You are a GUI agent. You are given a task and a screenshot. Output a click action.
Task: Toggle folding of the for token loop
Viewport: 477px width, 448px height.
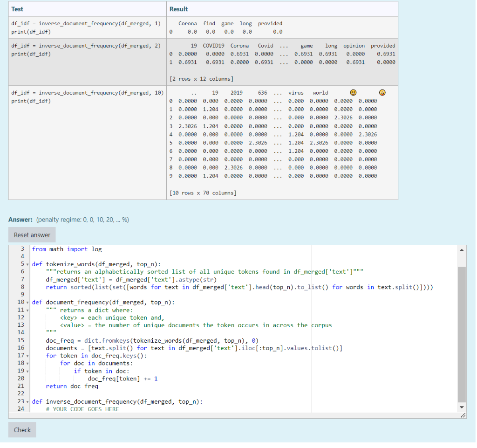click(28, 355)
